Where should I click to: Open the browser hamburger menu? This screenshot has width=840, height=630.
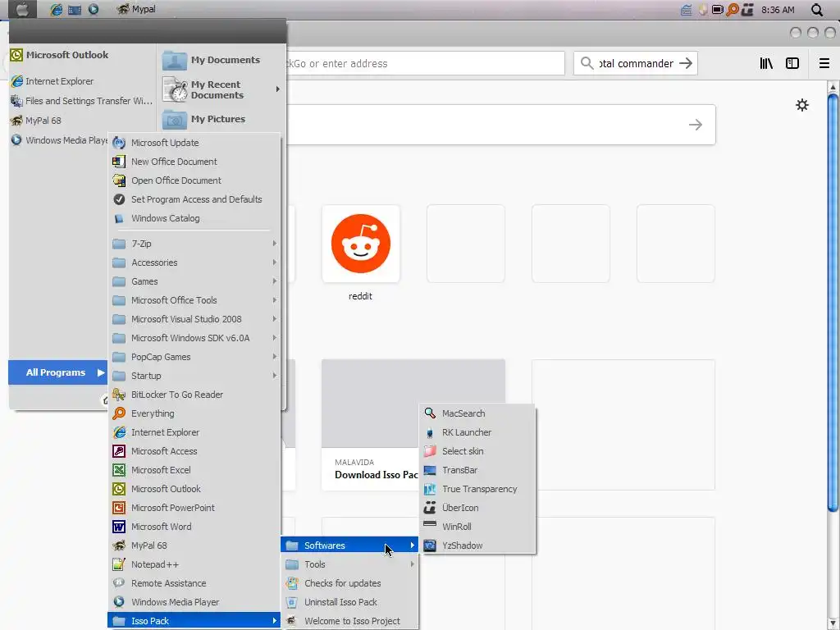click(x=824, y=63)
